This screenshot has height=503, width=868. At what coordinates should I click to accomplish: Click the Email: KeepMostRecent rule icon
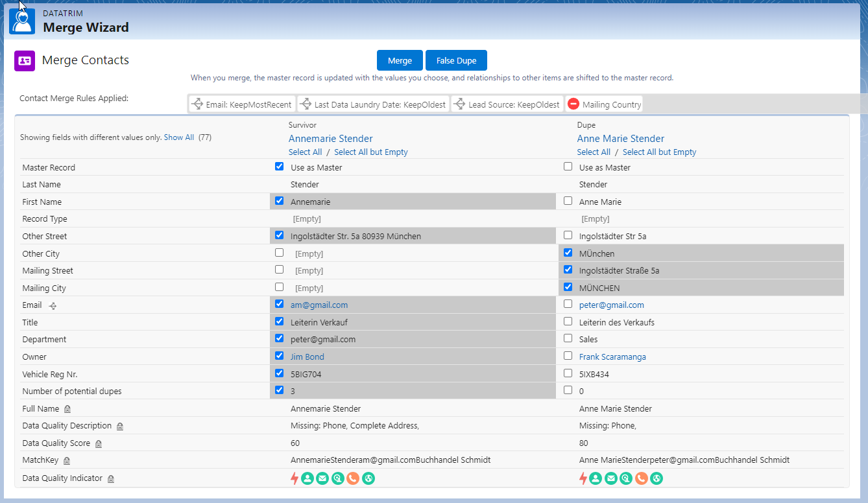pyautogui.click(x=198, y=104)
